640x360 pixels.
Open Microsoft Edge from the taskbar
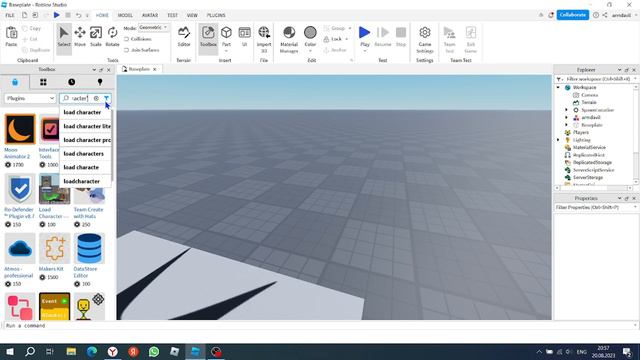tap(92, 351)
